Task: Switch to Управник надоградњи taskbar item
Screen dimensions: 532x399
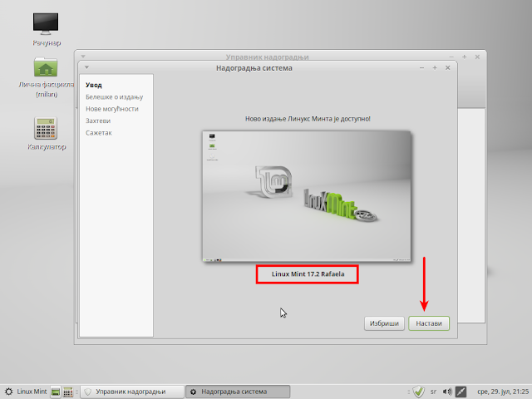Action: click(x=132, y=392)
